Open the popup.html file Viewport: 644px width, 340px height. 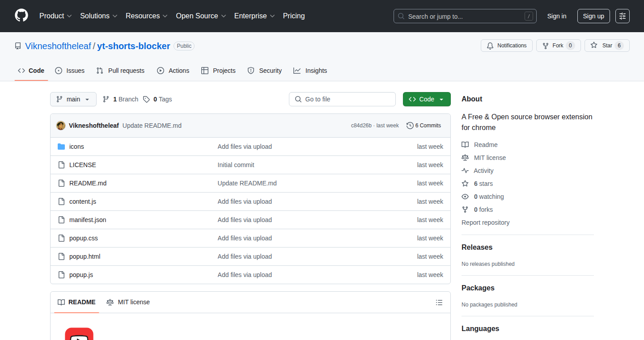pyautogui.click(x=85, y=256)
